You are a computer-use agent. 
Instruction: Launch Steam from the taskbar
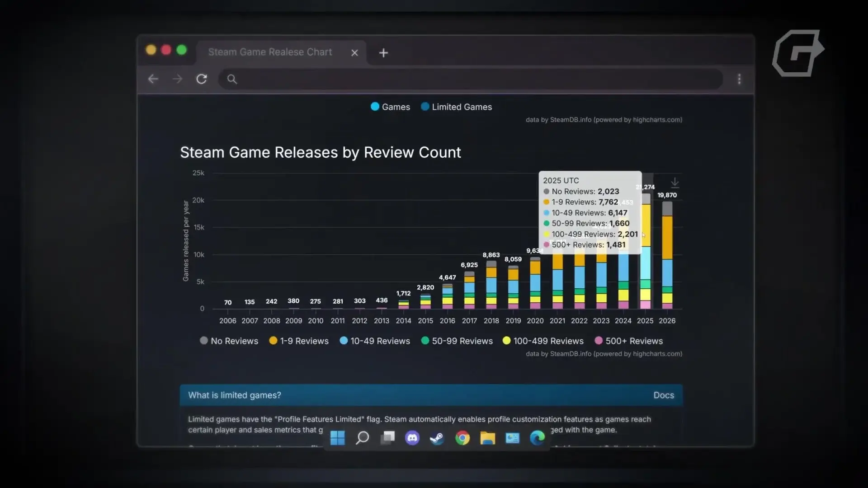437,437
